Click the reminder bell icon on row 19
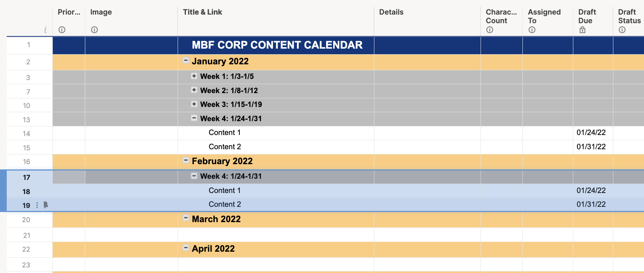644x273 pixels. pyautogui.click(x=45, y=205)
